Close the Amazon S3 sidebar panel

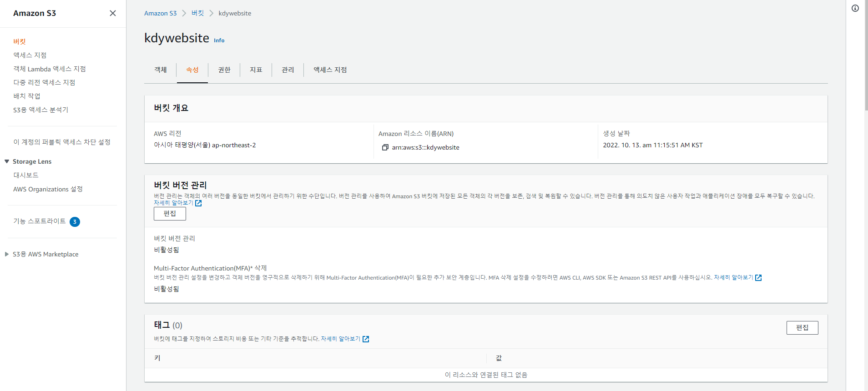click(x=113, y=13)
